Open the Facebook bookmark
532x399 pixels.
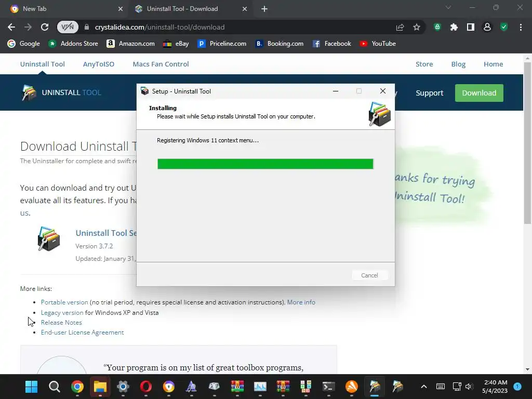coord(331,44)
